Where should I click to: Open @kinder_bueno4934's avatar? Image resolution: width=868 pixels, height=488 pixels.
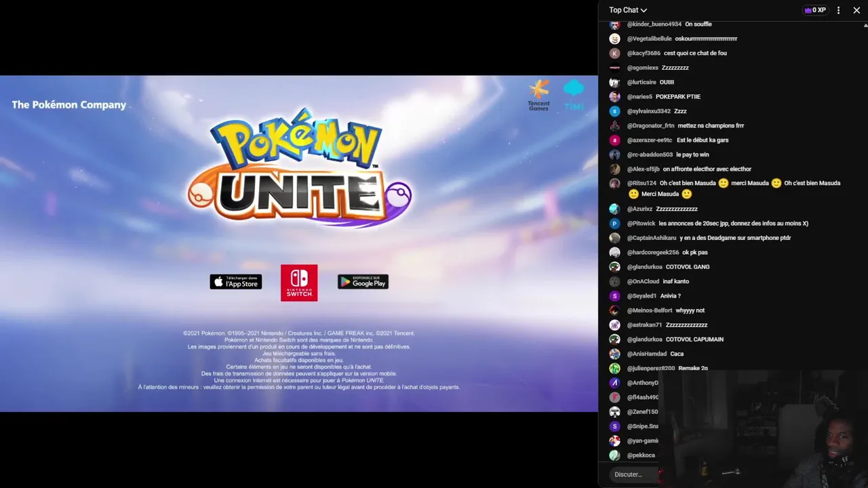tap(614, 24)
